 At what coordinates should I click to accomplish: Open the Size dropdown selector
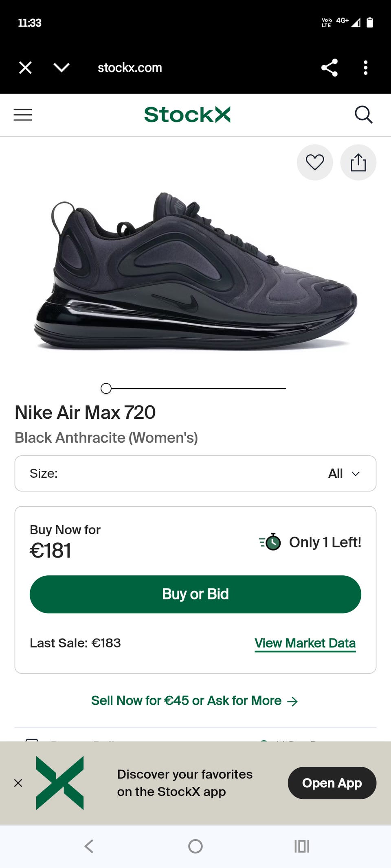pyautogui.click(x=195, y=473)
